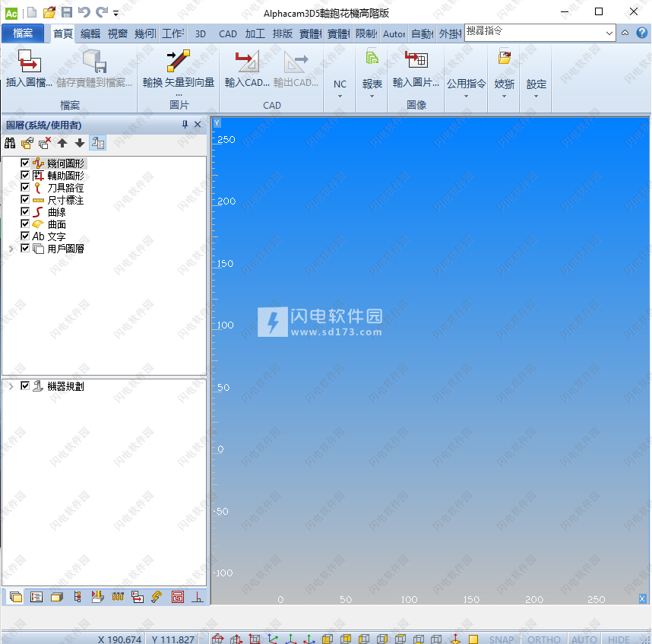Uncheck the 用戶圖層 layer checkbox
The height and width of the screenshot is (644, 652).
25,248
